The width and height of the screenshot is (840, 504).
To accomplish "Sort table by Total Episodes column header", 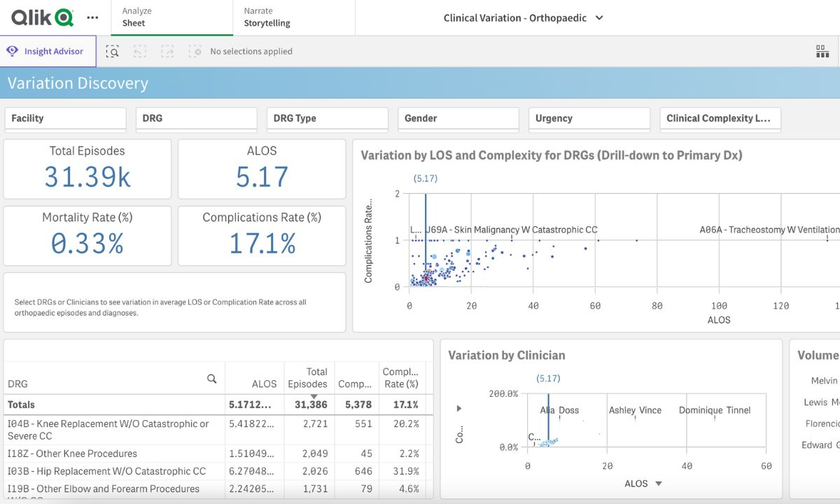I will pos(308,378).
